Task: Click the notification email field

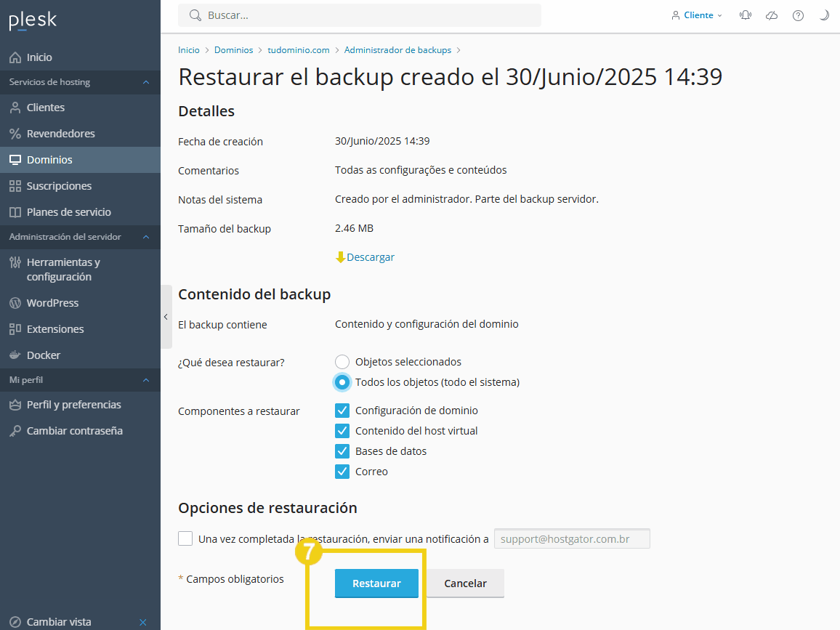Action: pyautogui.click(x=572, y=539)
